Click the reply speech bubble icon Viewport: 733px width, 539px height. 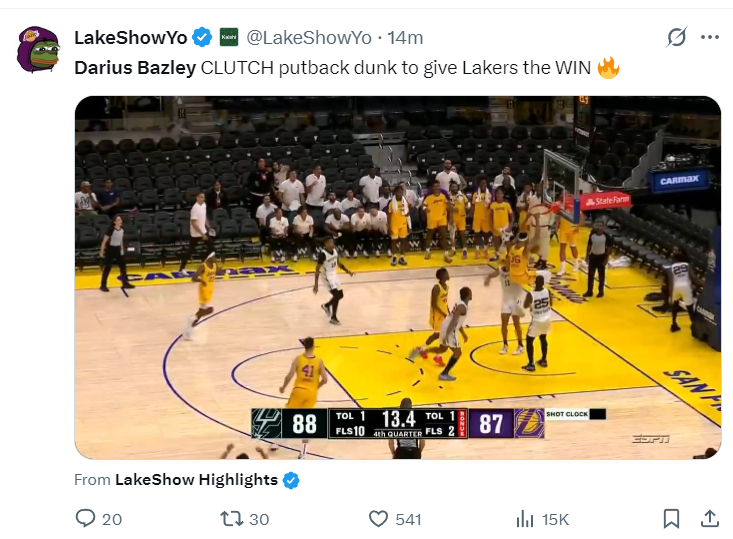(85, 518)
